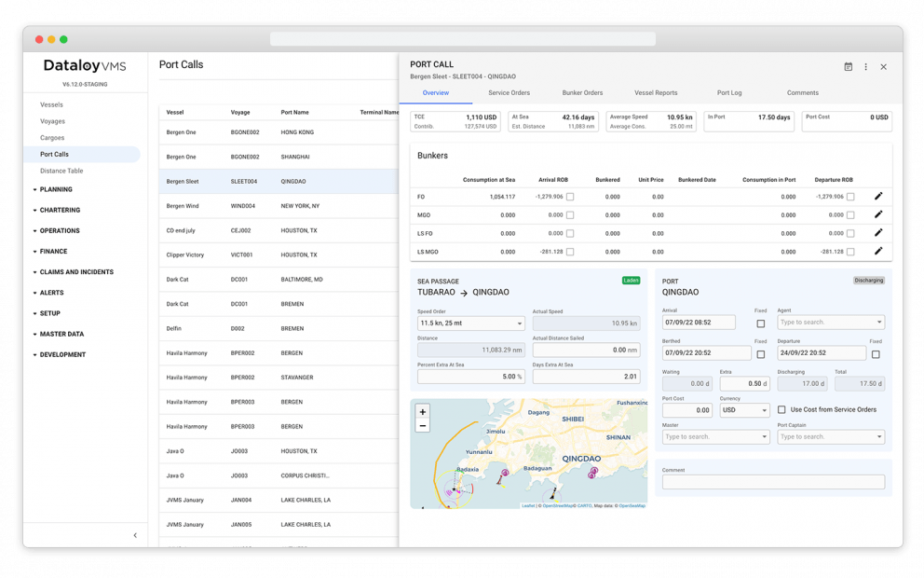This screenshot has height=578, width=924.
Task: Open the Currency USD dropdown
Action: click(x=743, y=410)
